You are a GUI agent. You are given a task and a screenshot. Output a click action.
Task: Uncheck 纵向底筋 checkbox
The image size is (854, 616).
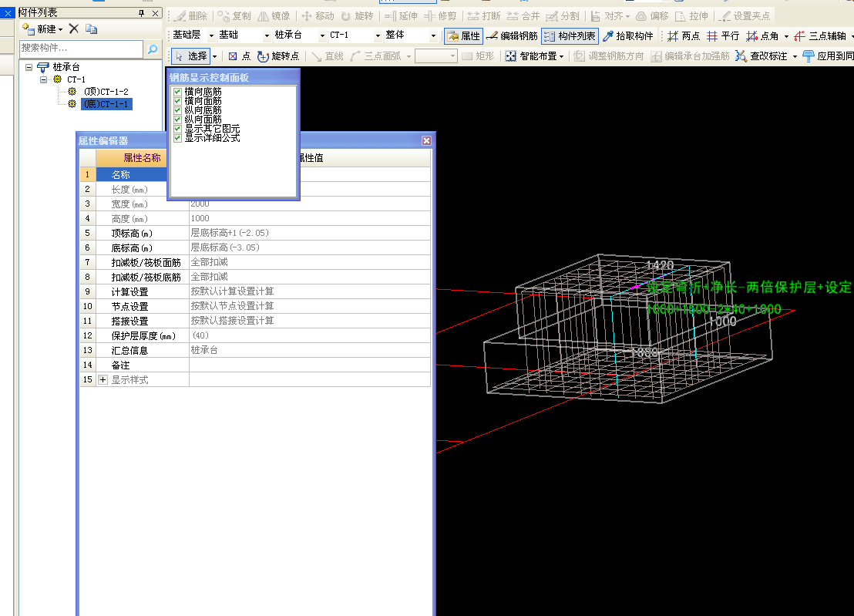tap(177, 110)
